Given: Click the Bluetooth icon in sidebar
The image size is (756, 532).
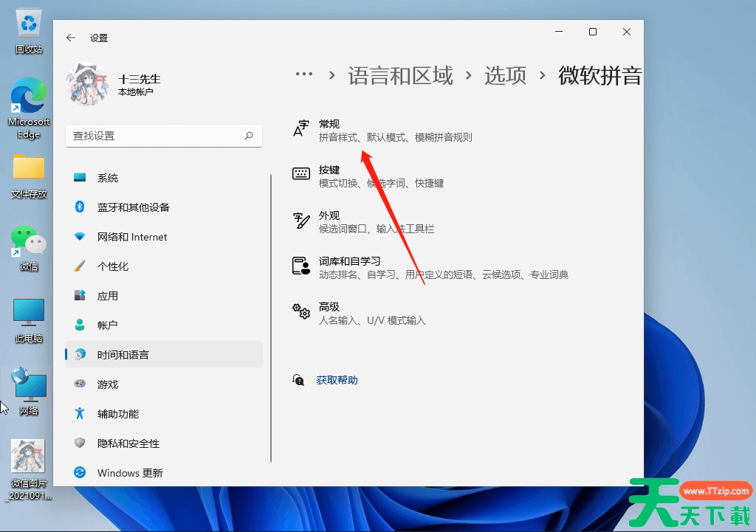Looking at the screenshot, I should tap(80, 207).
